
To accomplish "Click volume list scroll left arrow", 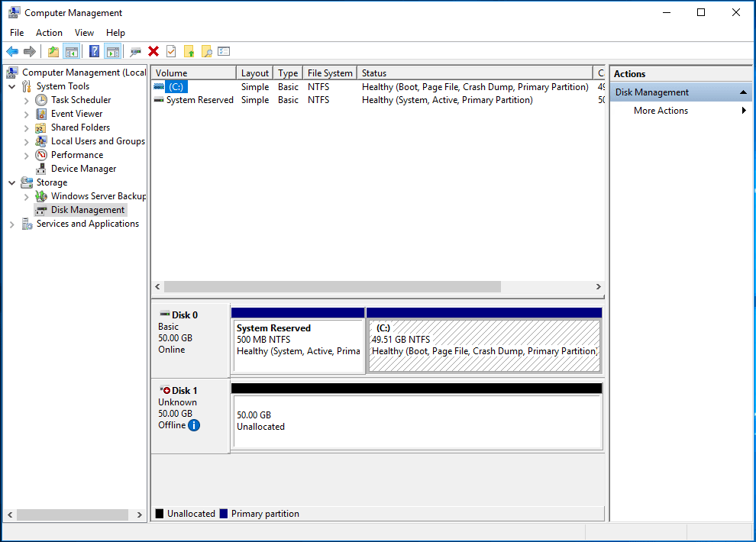I will click(157, 287).
